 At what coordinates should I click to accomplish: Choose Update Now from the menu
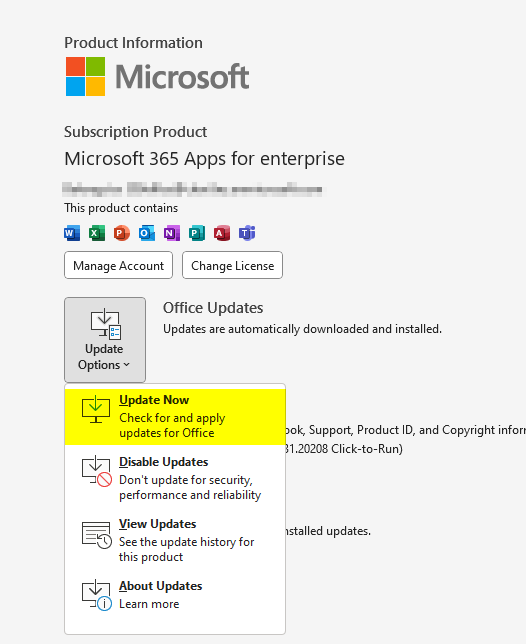tap(175, 416)
